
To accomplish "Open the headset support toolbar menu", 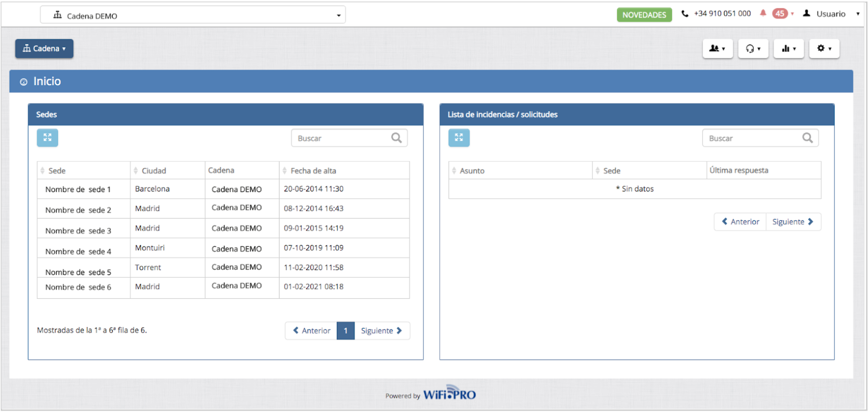I will click(753, 49).
